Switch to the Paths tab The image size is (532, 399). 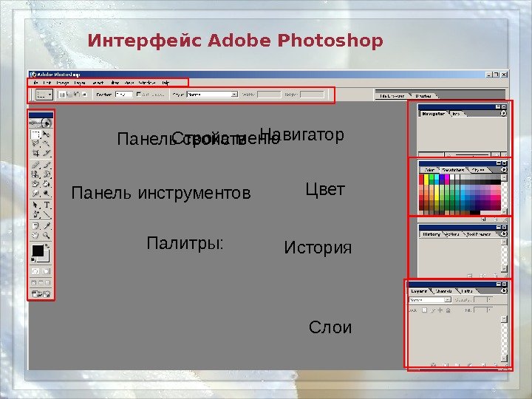click(x=467, y=291)
